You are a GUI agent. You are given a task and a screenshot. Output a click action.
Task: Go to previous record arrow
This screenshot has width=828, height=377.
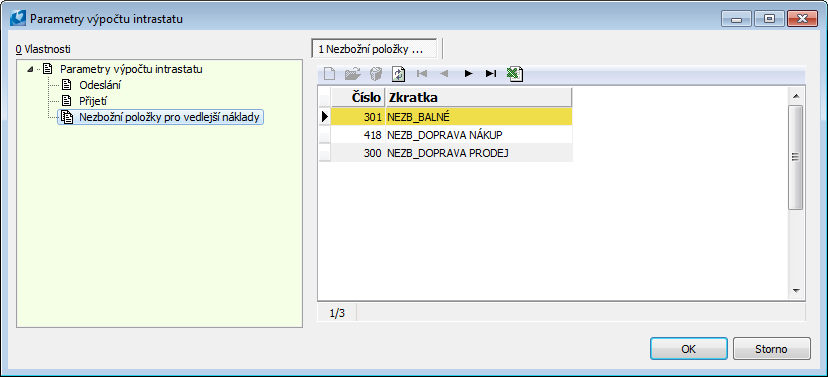(x=444, y=73)
